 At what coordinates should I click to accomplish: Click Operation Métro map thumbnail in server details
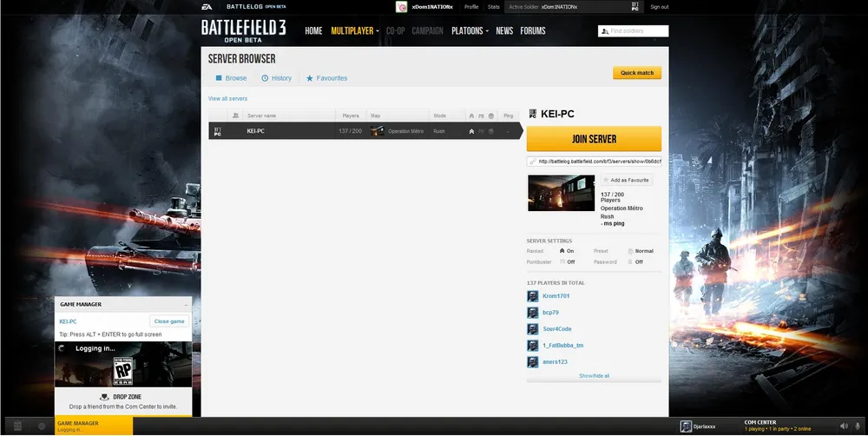562,193
